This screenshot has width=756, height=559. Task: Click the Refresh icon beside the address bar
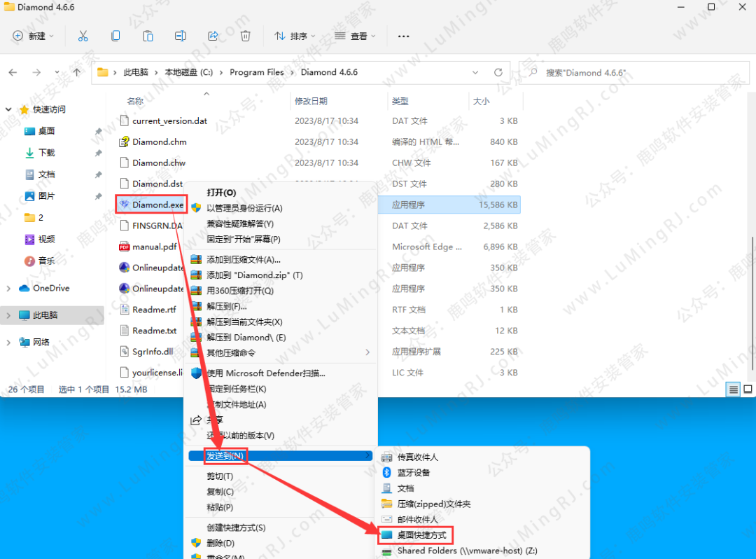click(x=497, y=72)
